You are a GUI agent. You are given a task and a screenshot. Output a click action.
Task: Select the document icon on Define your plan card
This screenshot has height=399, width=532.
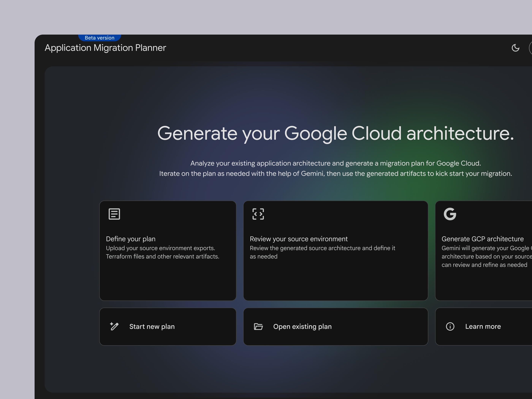click(114, 214)
